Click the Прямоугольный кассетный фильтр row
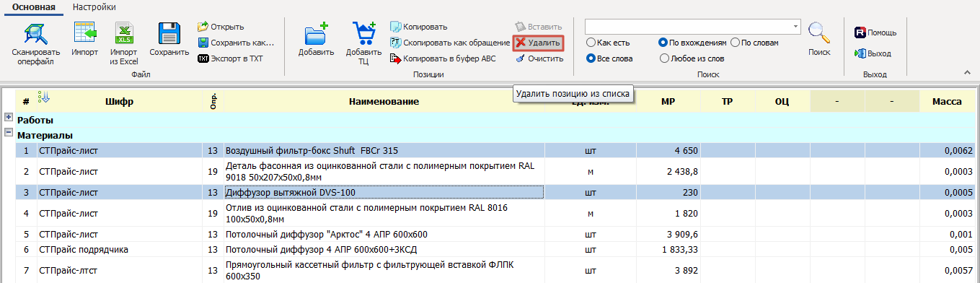 click(x=496, y=271)
